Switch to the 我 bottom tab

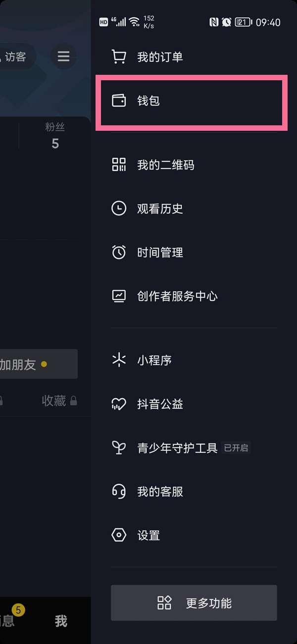[61, 621]
